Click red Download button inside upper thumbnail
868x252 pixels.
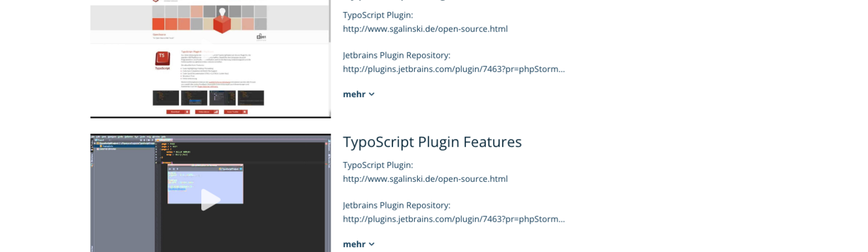[178, 112]
